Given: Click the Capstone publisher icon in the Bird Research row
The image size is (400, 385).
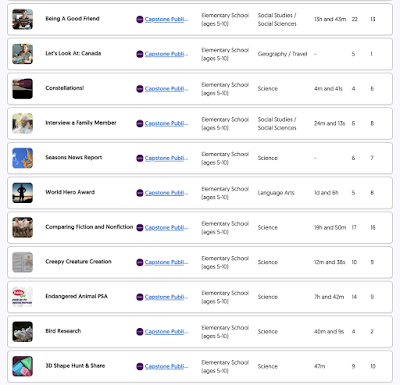Looking at the screenshot, I should pyautogui.click(x=140, y=332).
